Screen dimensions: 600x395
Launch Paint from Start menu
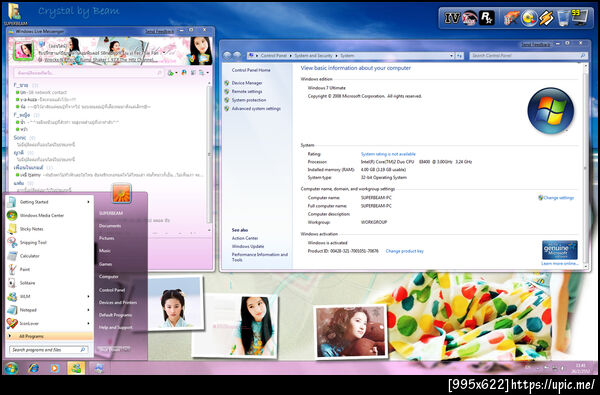24,269
